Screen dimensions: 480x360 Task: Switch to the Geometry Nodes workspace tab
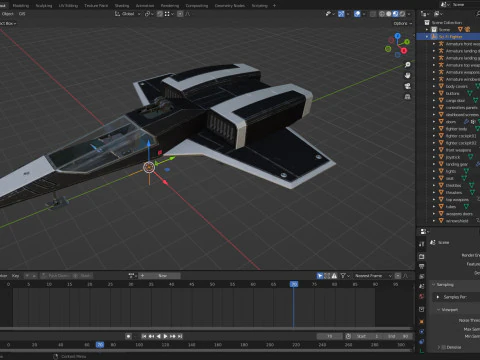230,5
